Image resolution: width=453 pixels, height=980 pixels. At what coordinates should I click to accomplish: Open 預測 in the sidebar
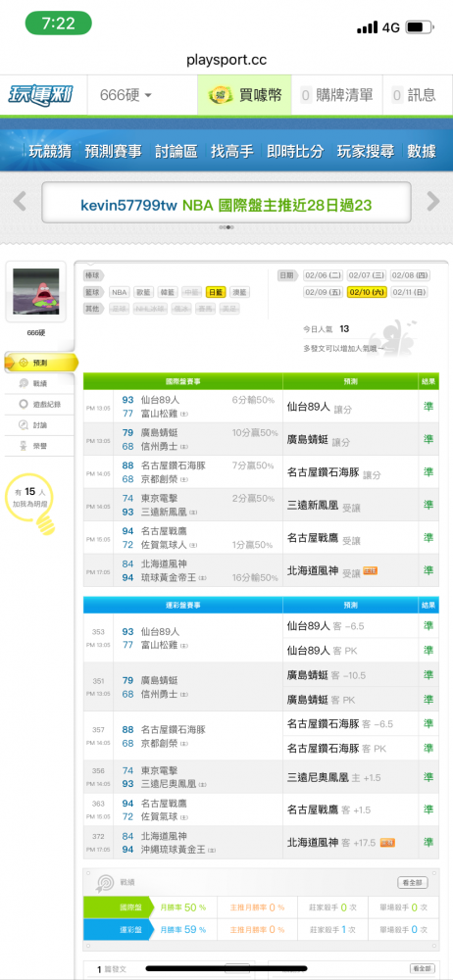[40, 362]
